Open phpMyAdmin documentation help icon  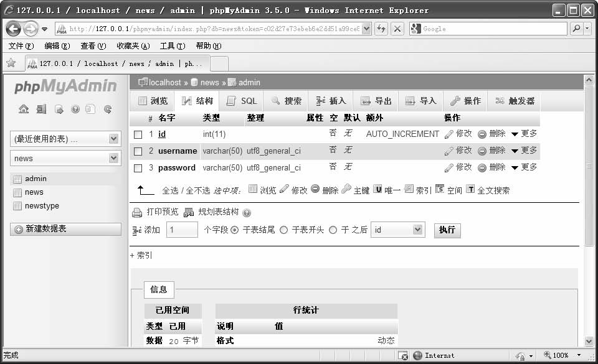75,110
